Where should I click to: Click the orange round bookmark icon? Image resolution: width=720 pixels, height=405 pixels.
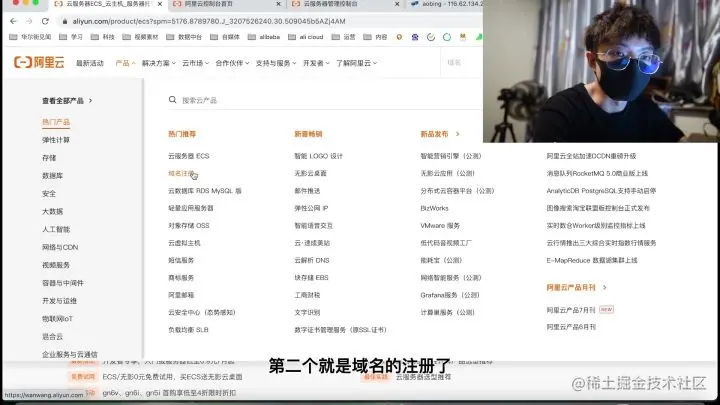[399, 37]
